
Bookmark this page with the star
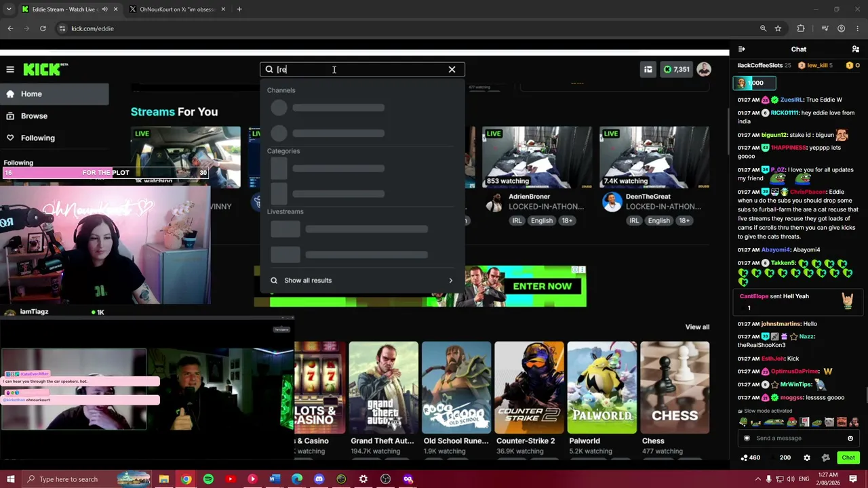coord(778,28)
